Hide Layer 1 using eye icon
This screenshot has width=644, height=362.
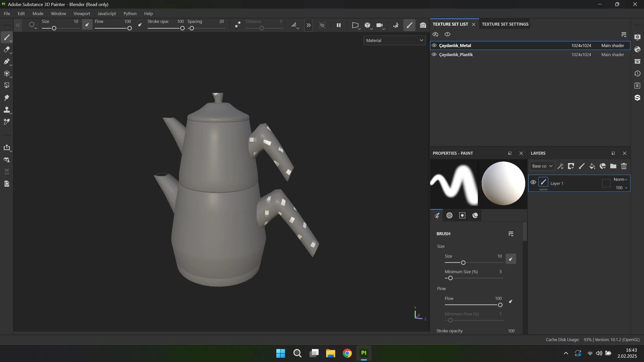533,182
